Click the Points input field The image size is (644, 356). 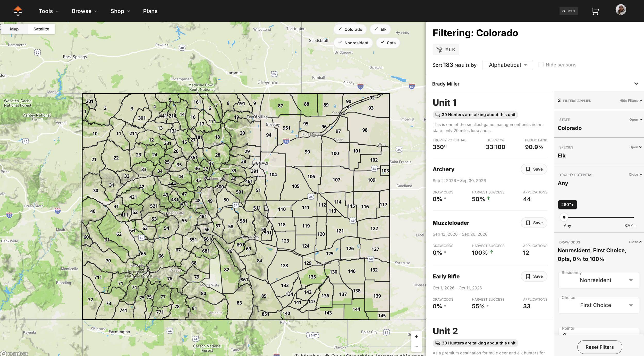click(599, 332)
